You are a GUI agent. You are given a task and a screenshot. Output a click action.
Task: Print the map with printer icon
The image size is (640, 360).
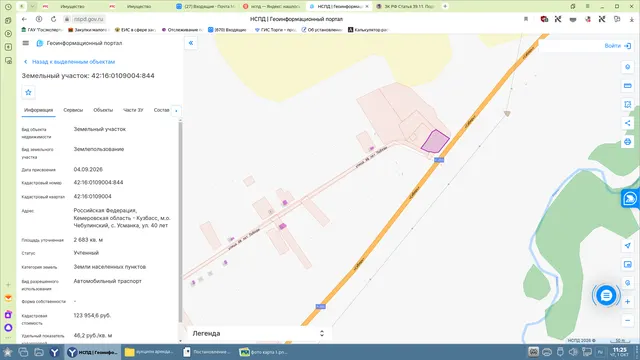627,142
